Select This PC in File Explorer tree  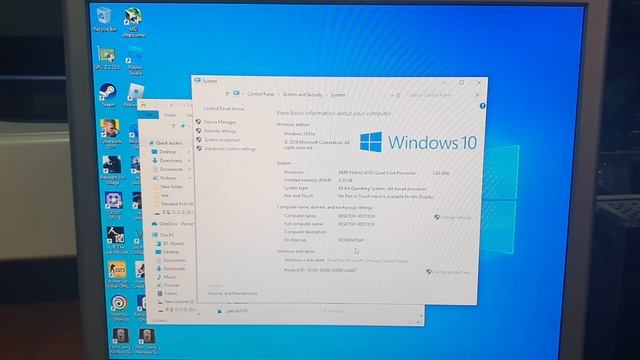pos(167,235)
